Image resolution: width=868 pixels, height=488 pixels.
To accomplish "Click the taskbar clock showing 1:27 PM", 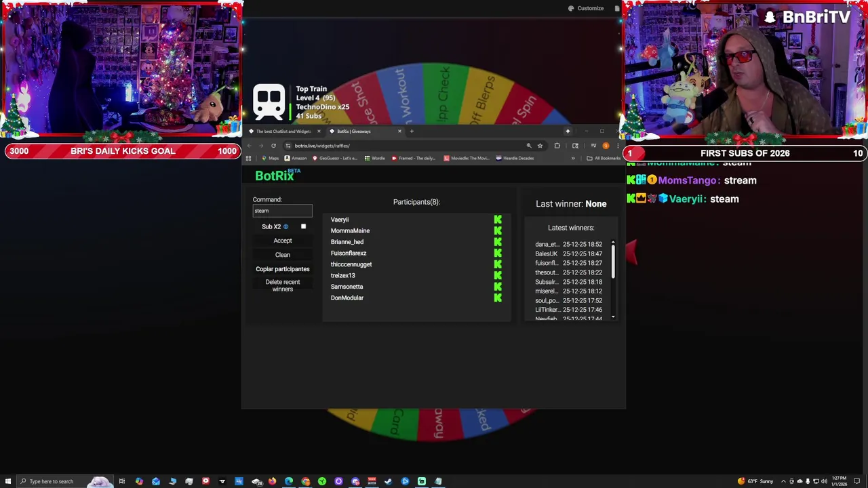I will 840,481.
